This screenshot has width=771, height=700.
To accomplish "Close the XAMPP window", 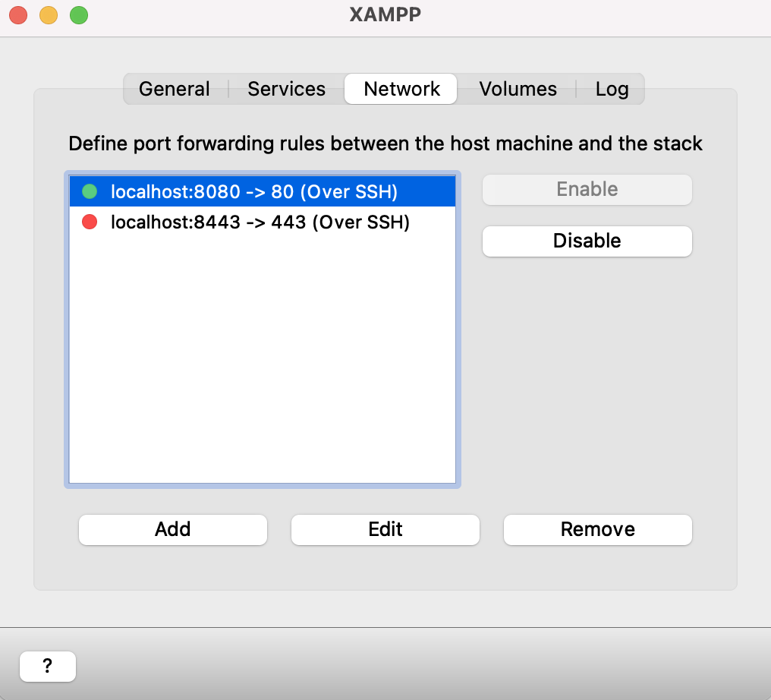I will (x=18, y=15).
